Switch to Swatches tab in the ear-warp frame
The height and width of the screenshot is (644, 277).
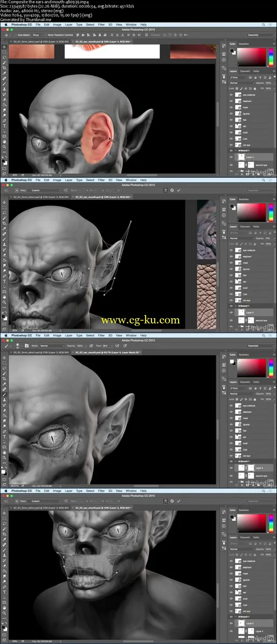click(243, 199)
